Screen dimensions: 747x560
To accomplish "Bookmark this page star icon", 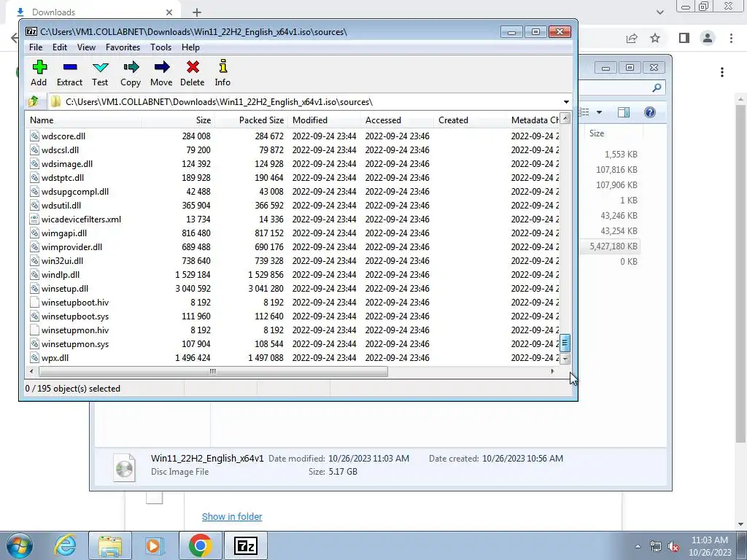I will point(655,38).
